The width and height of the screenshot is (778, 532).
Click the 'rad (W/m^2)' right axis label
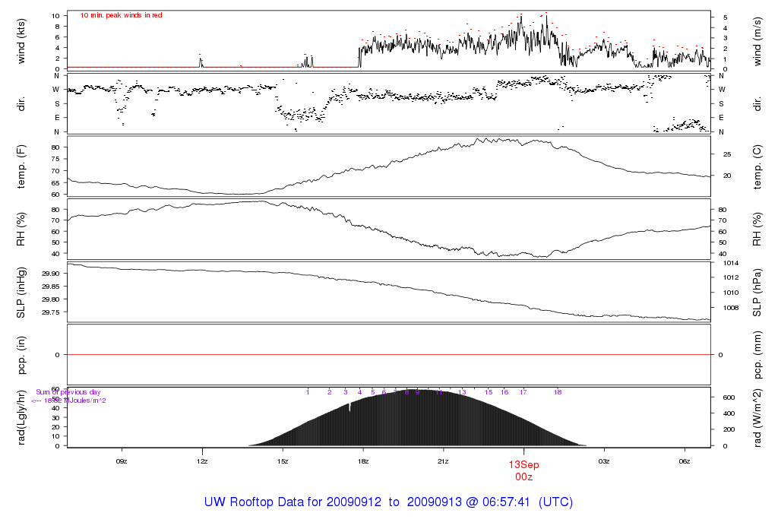pos(757,417)
